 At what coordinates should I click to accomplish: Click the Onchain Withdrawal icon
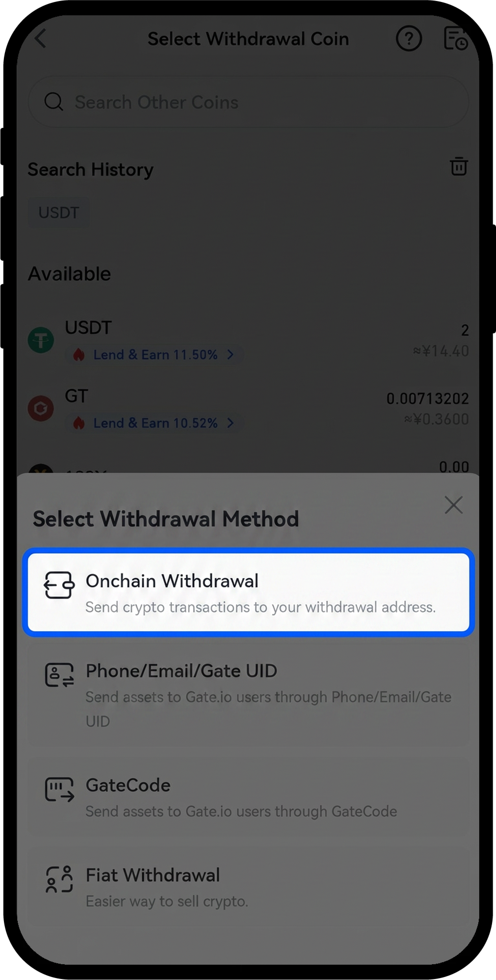coord(59,585)
